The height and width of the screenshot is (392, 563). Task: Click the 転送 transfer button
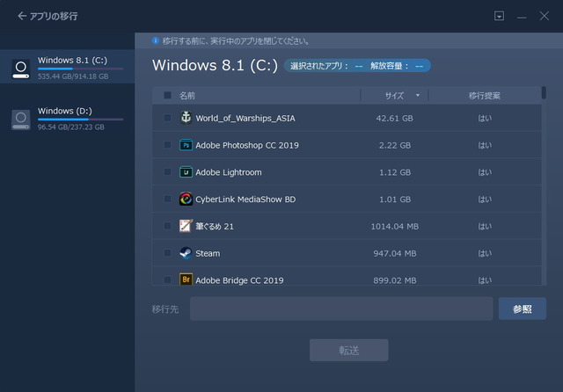coord(348,350)
